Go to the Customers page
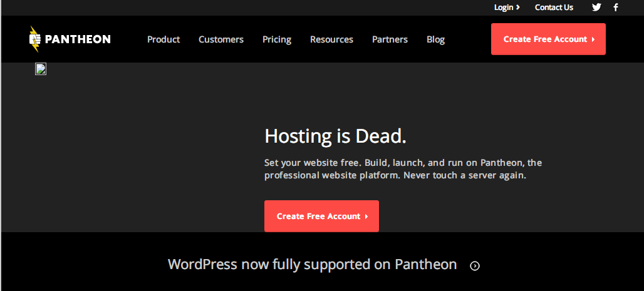 click(x=221, y=39)
